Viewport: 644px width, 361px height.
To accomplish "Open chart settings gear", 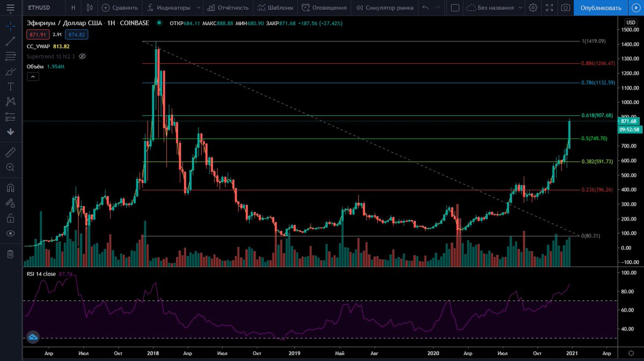I will 533,8.
